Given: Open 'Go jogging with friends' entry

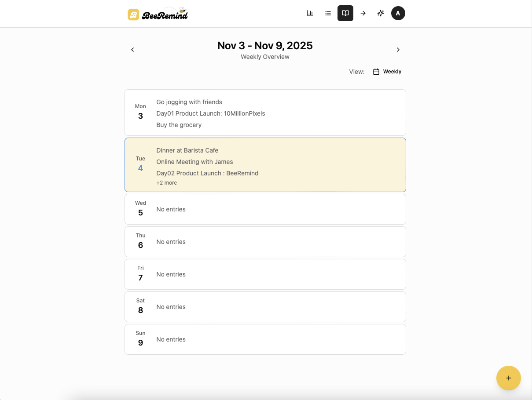Looking at the screenshot, I should 189,102.
